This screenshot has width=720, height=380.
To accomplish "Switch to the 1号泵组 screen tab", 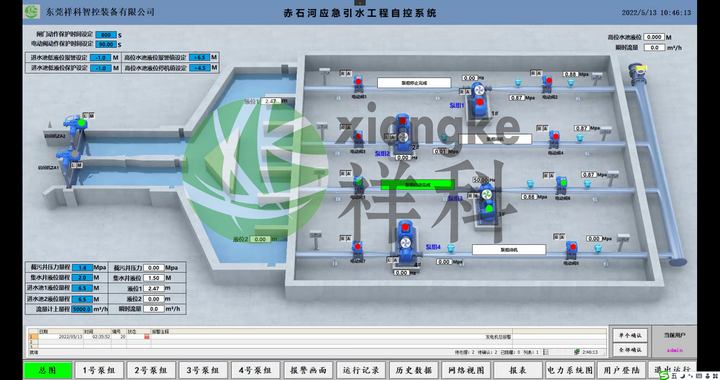I will (99, 370).
